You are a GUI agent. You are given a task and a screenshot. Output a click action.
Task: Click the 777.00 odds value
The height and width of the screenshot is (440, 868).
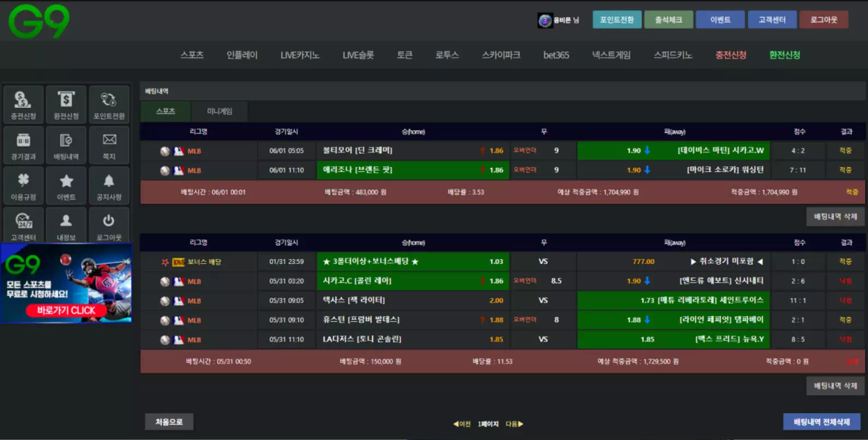[643, 262]
